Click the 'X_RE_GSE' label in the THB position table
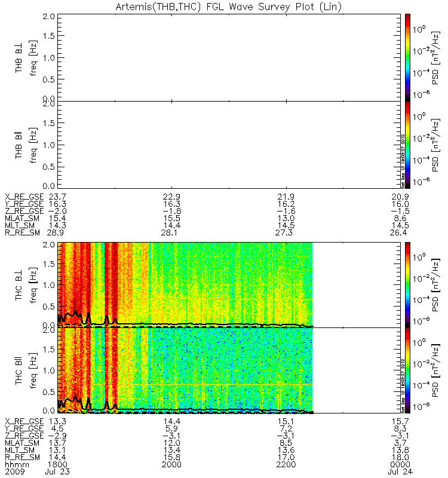Viewport: 448px width, 478px height. pos(24,197)
